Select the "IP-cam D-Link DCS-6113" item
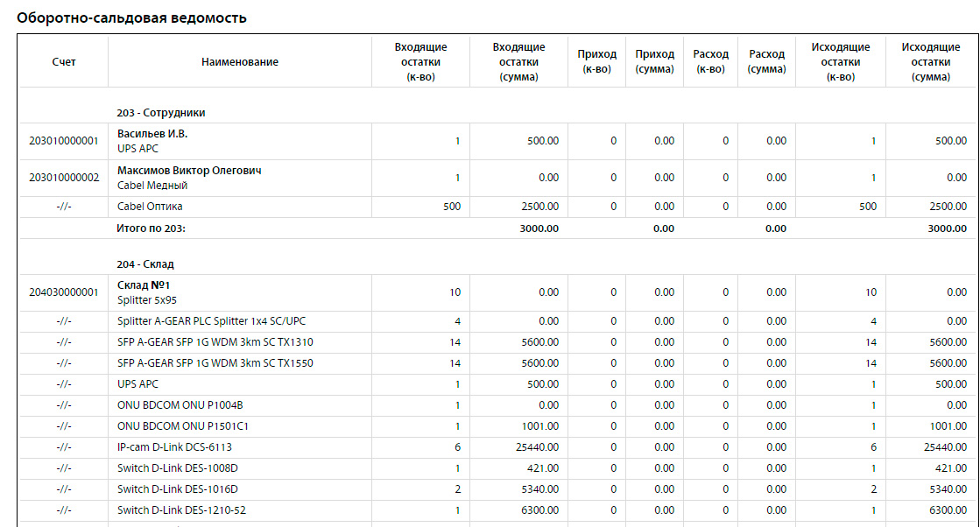The height and width of the screenshot is (527, 980). (174, 446)
